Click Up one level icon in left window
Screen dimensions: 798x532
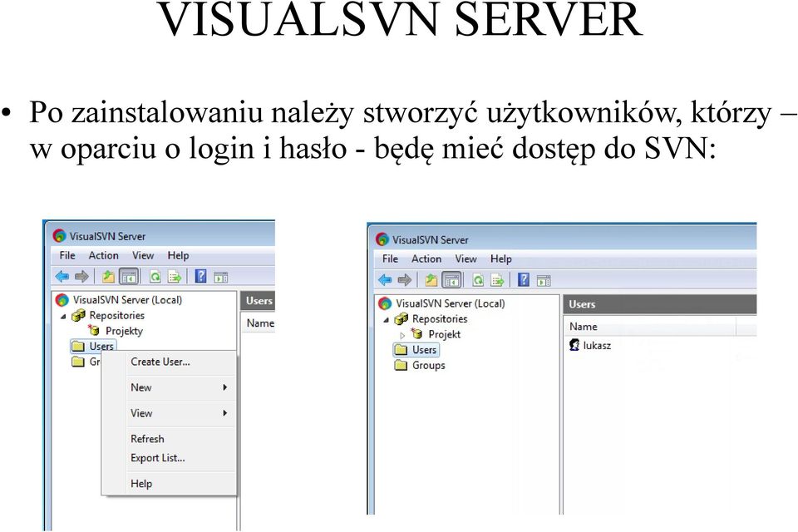[x=108, y=277]
